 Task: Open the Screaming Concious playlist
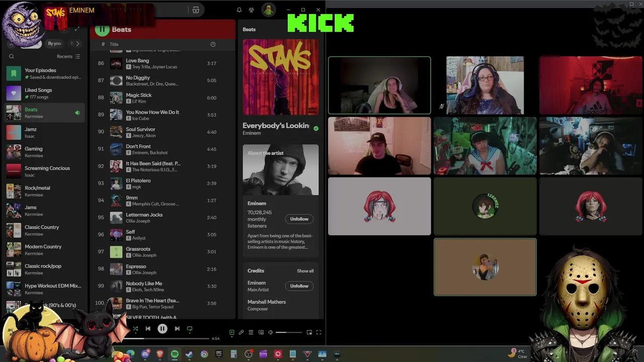[45, 171]
